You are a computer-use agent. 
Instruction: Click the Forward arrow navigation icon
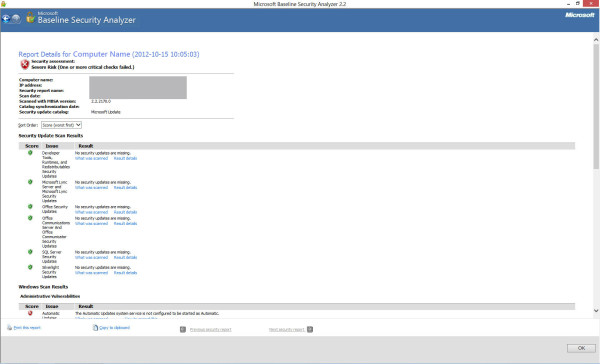(16, 19)
